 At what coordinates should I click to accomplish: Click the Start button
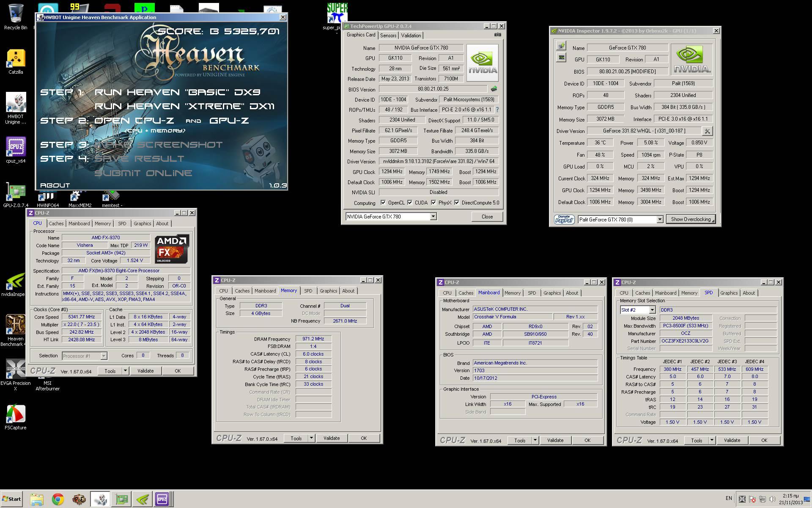11,499
